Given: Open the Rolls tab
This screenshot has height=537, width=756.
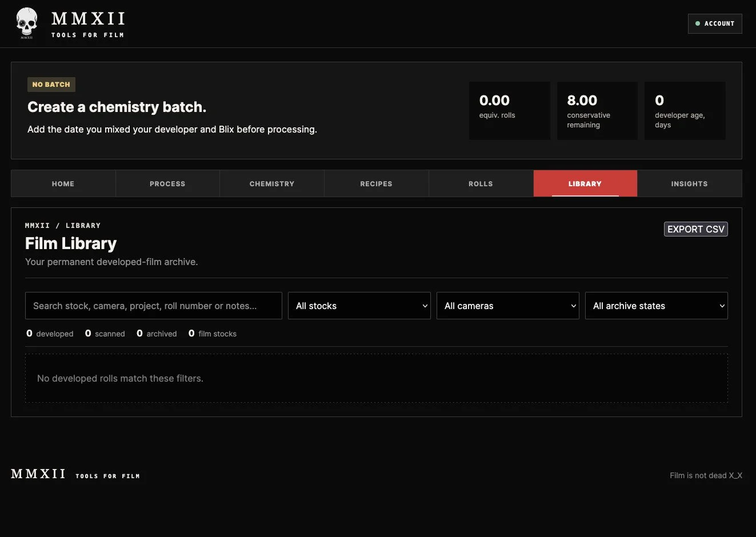Looking at the screenshot, I should (481, 183).
